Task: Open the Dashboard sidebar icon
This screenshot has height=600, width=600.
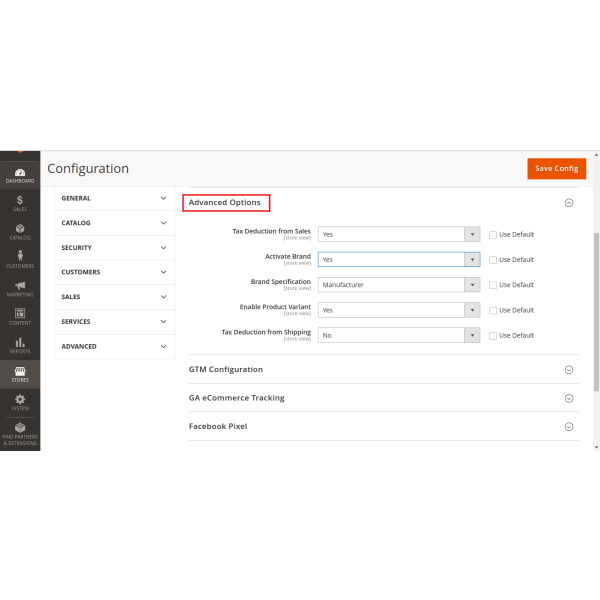Action: (x=20, y=175)
